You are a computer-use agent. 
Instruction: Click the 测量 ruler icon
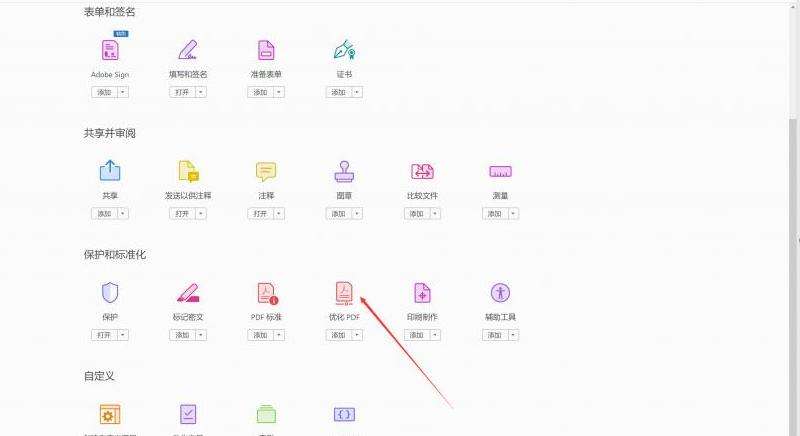tap(500, 171)
